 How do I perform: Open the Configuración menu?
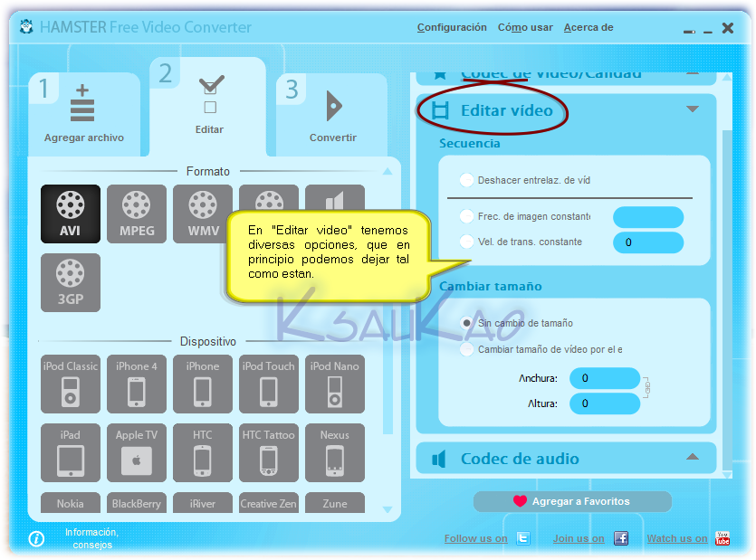point(452,27)
